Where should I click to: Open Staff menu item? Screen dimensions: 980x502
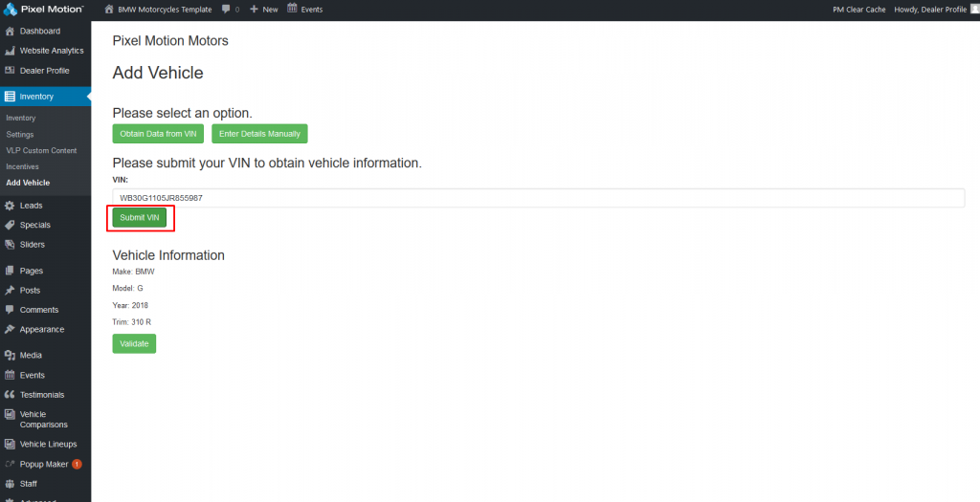coord(28,484)
